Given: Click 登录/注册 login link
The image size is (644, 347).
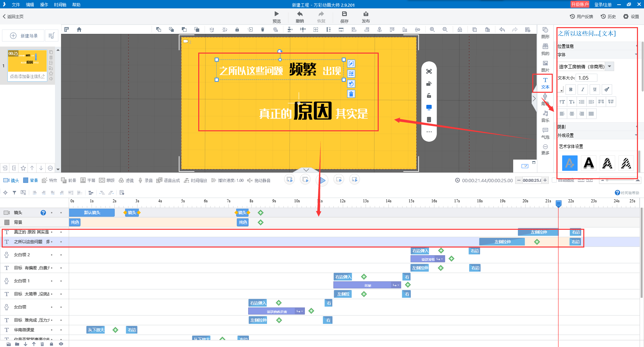Looking at the screenshot, I should click(603, 5).
